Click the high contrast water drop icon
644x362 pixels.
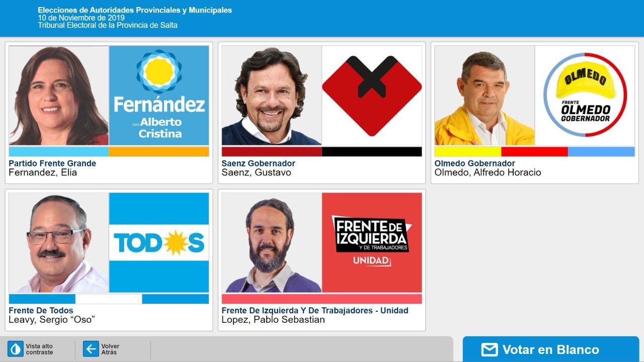tap(16, 349)
